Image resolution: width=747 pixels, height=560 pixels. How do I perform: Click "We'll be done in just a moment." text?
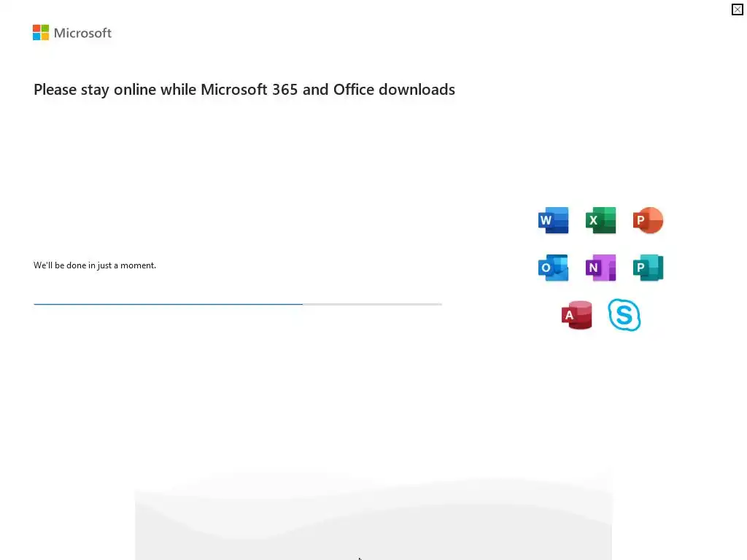(95, 265)
